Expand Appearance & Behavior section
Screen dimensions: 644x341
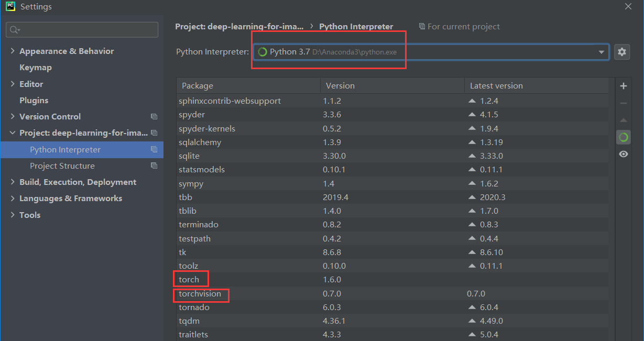pos(13,51)
